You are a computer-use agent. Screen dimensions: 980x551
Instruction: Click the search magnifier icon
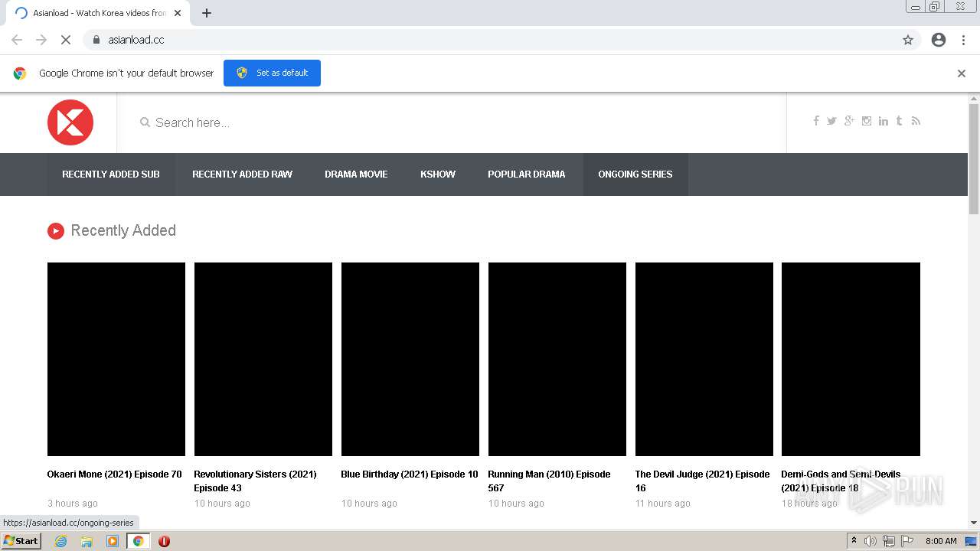coord(145,122)
